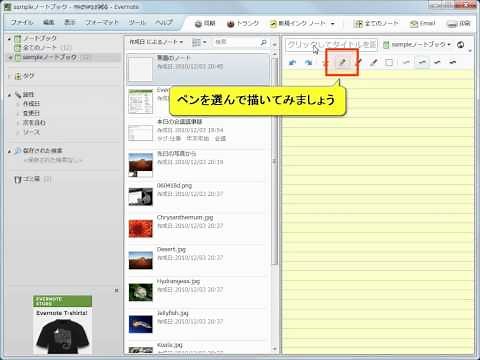Open the 先日の写真から note

pyautogui.click(x=197, y=164)
